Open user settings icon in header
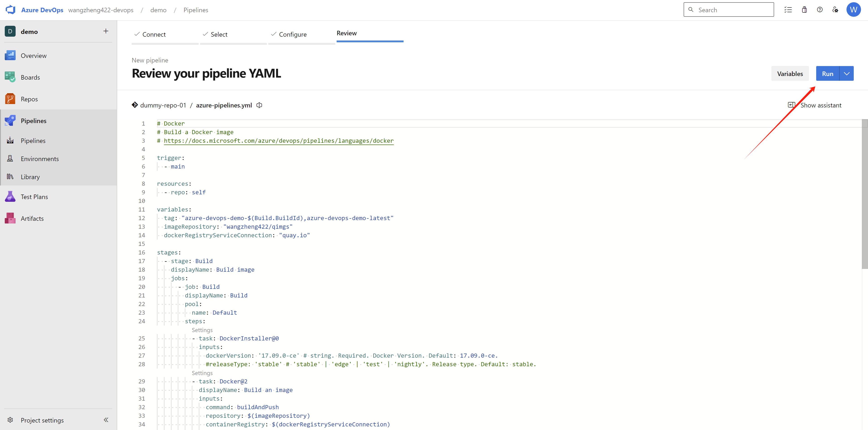 point(835,10)
